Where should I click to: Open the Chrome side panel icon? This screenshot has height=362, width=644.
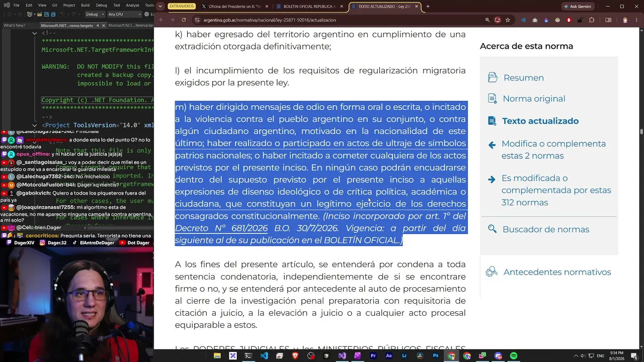point(608,20)
